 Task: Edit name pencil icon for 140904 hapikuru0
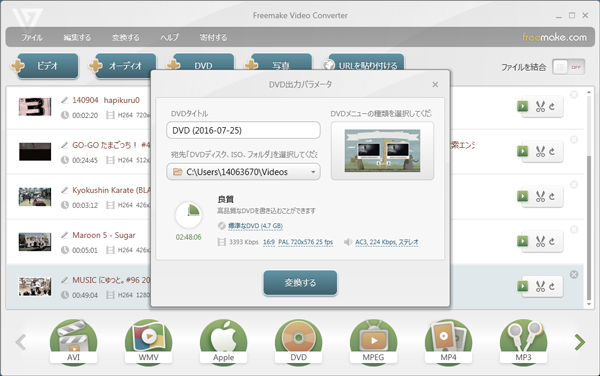tap(65, 100)
